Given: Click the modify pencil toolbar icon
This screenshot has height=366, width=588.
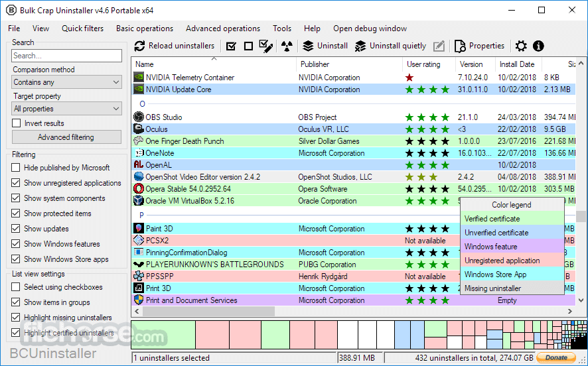Looking at the screenshot, I should [x=439, y=46].
